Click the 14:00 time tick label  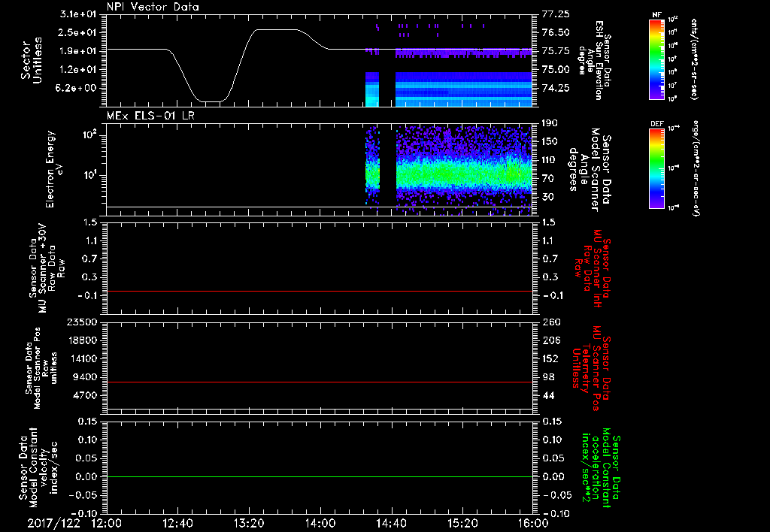pos(320,523)
